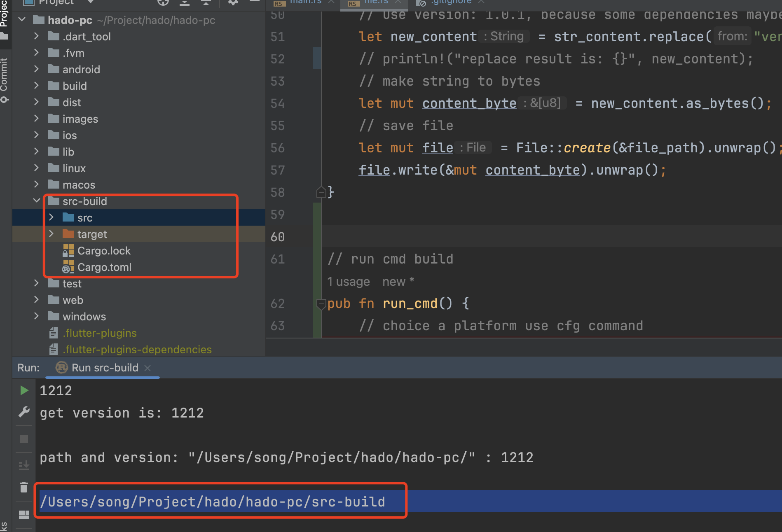Open the Project view dropdown arrow
Viewport: 782px width, 532px height.
click(x=90, y=2)
